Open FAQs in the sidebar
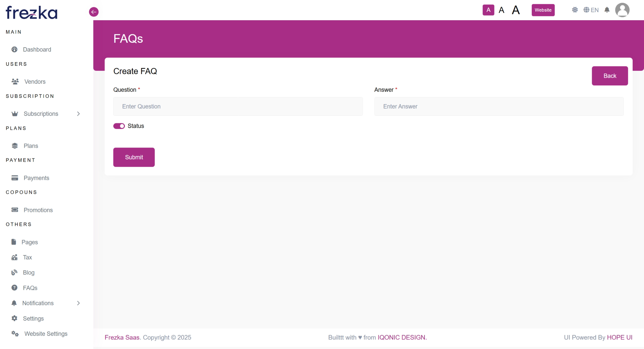This screenshot has height=349, width=644. click(x=30, y=288)
